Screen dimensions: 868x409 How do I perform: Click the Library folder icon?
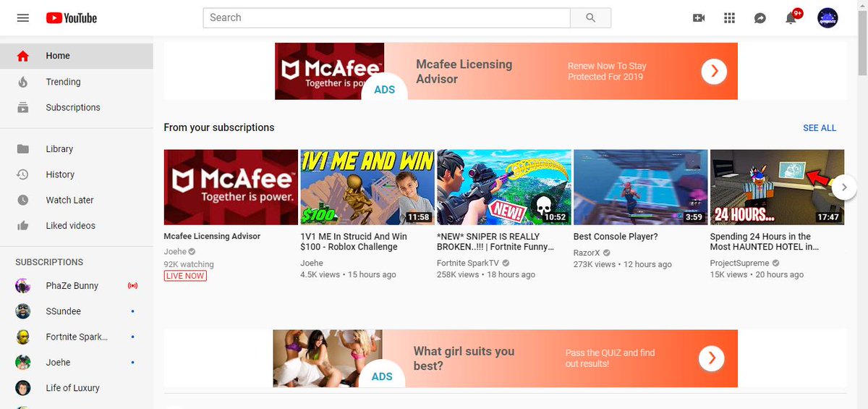tap(23, 148)
